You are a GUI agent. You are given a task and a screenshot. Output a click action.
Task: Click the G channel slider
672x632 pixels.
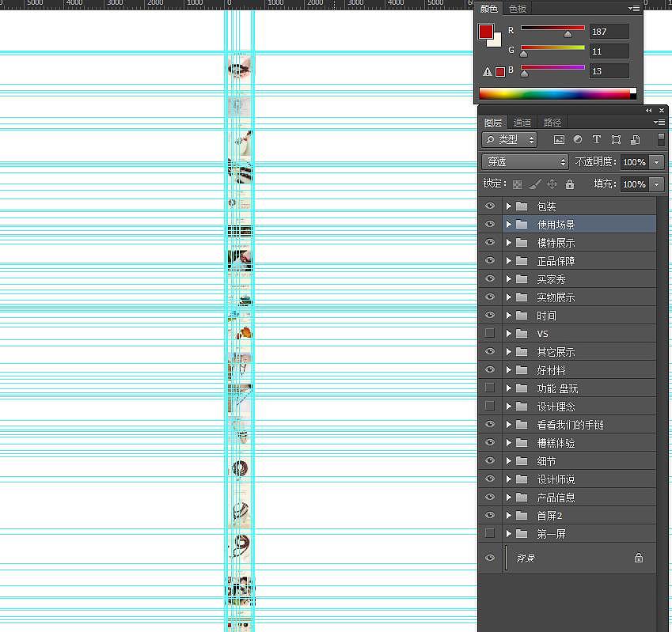pos(552,51)
